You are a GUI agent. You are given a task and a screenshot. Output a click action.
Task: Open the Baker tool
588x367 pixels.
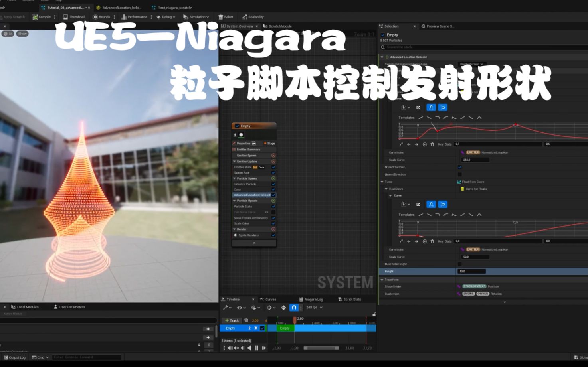tap(226, 17)
